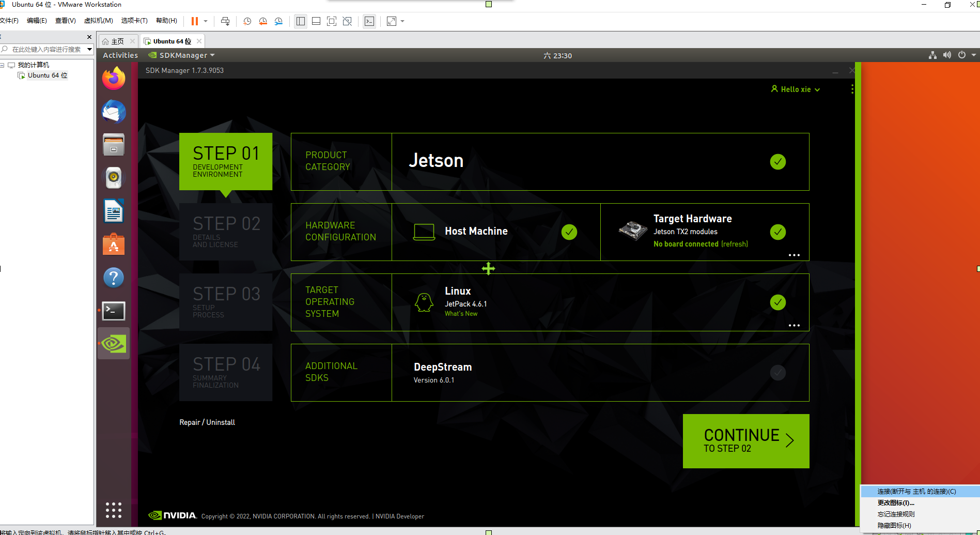The image size is (980, 535).
Task: Open the Hello xie account dropdown
Action: (x=795, y=89)
